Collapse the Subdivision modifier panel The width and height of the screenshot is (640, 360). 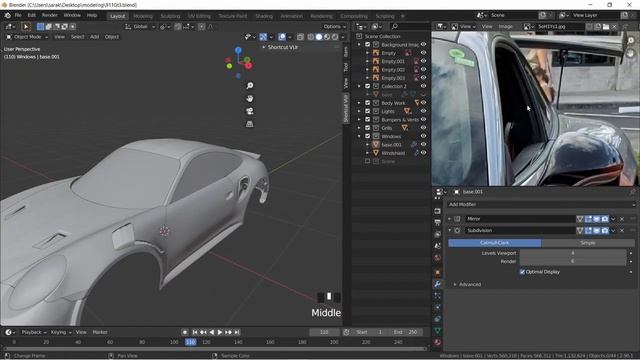(x=449, y=231)
